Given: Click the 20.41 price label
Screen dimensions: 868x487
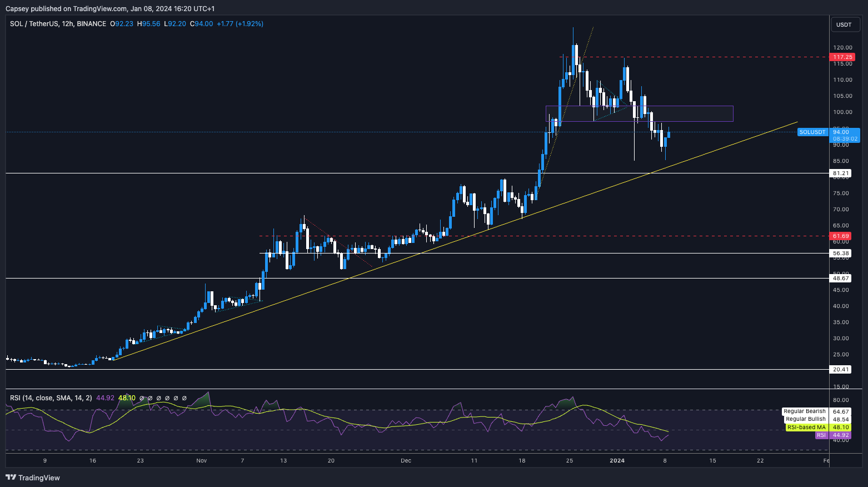Looking at the screenshot, I should [x=841, y=369].
